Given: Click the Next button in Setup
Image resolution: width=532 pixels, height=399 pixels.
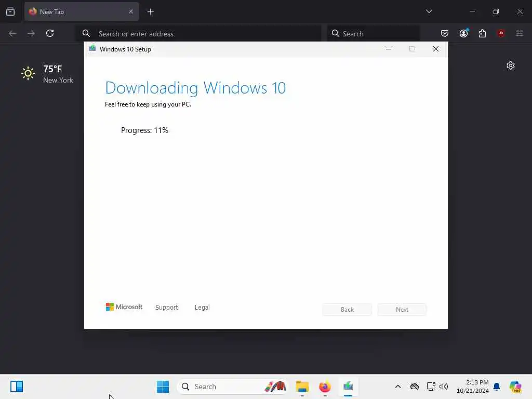Looking at the screenshot, I should click(x=402, y=310).
